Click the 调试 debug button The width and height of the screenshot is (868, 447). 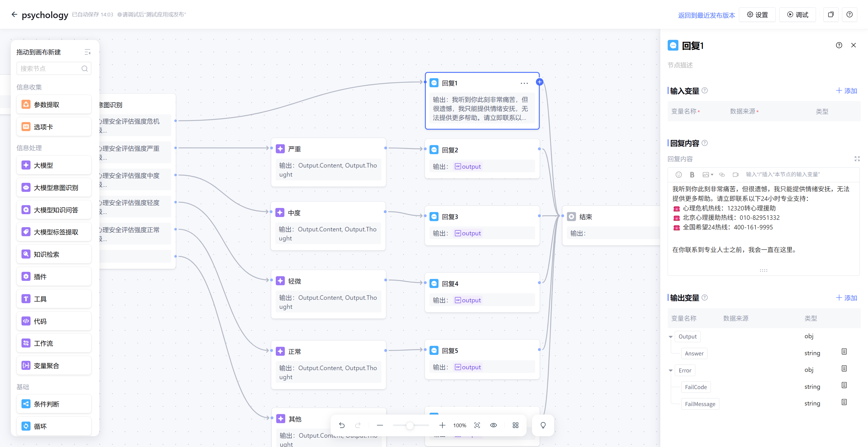pyautogui.click(x=798, y=14)
